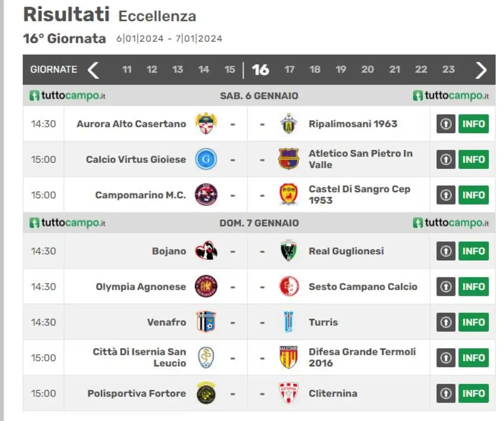Image resolution: width=504 pixels, height=421 pixels.
Task: Click the Turris team logo
Action: coord(289,322)
